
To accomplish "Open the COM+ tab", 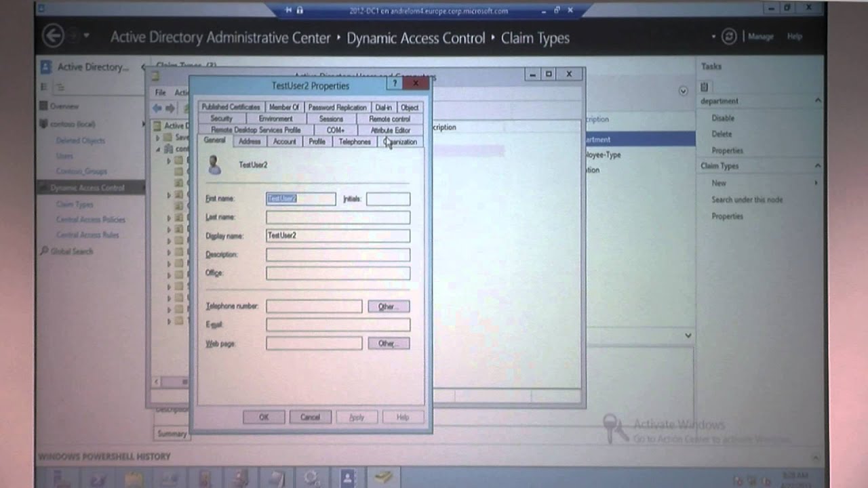I will pyautogui.click(x=336, y=130).
